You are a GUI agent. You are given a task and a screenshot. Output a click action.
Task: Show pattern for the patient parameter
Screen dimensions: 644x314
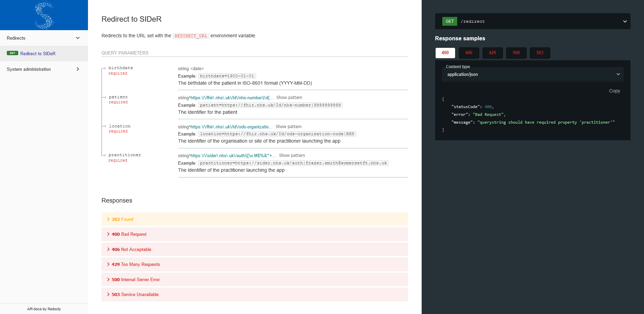pos(289,98)
